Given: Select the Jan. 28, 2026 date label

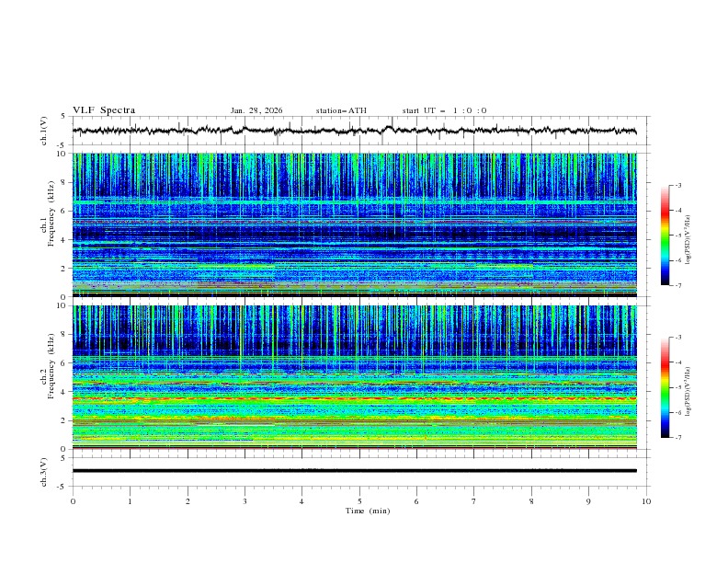Looking at the screenshot, I should (x=256, y=110).
